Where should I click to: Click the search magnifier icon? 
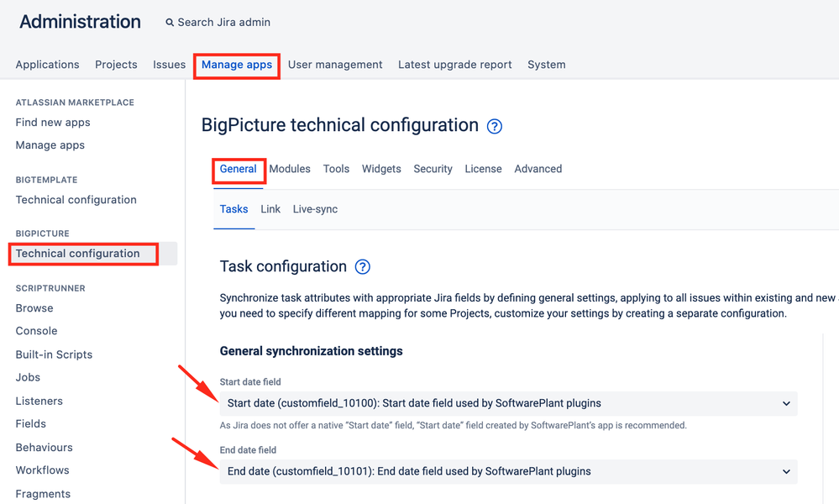(170, 23)
